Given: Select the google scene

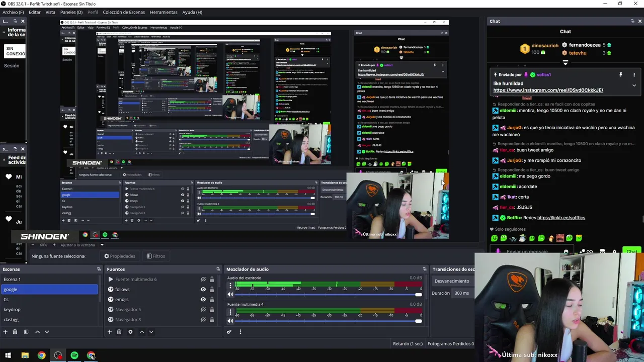Looking at the screenshot, I should pyautogui.click(x=49, y=290).
